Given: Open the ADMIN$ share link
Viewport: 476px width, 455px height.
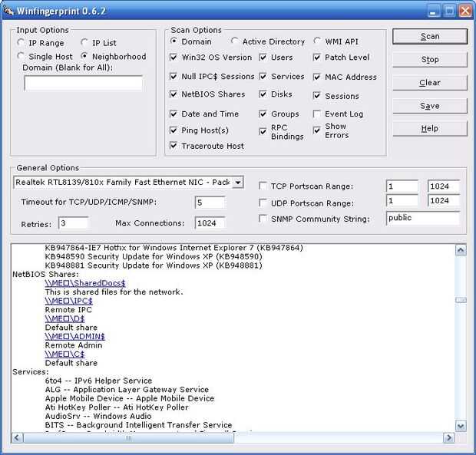Looking at the screenshot, I should pos(74,336).
